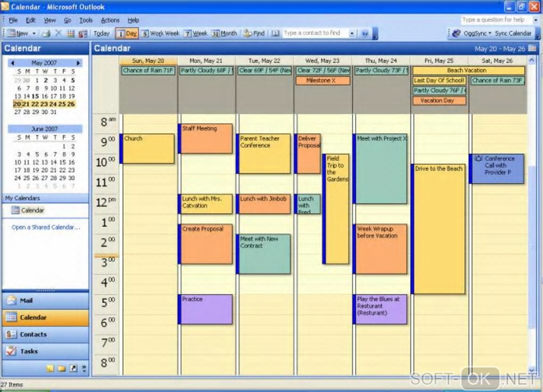Expand the help question dropdown arrow

(536, 20)
